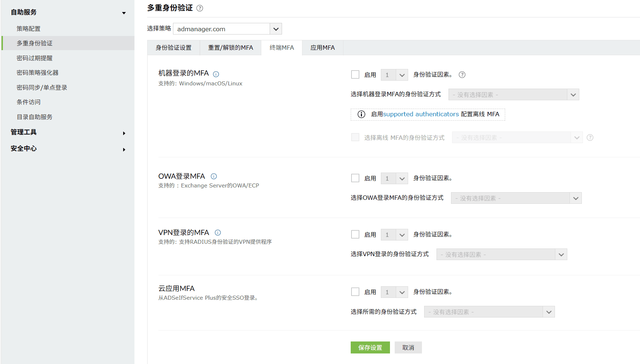Click help icon beside 多重身份验证 title
The image size is (640, 364).
(x=200, y=8)
